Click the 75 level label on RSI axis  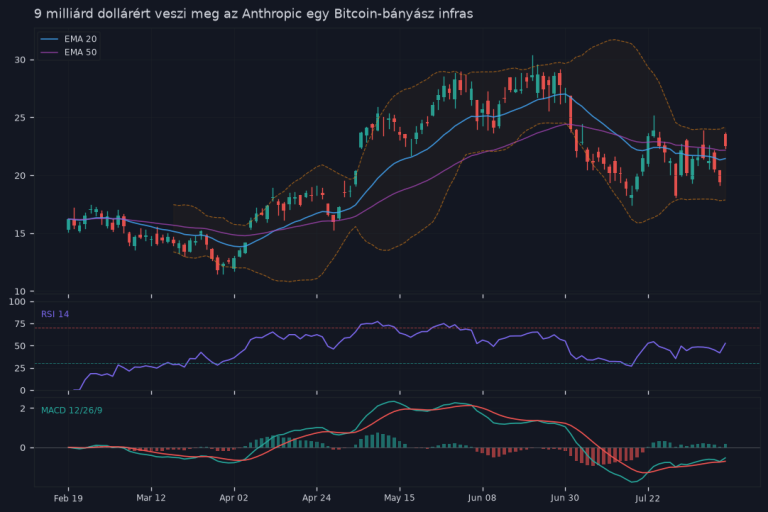click(x=20, y=324)
